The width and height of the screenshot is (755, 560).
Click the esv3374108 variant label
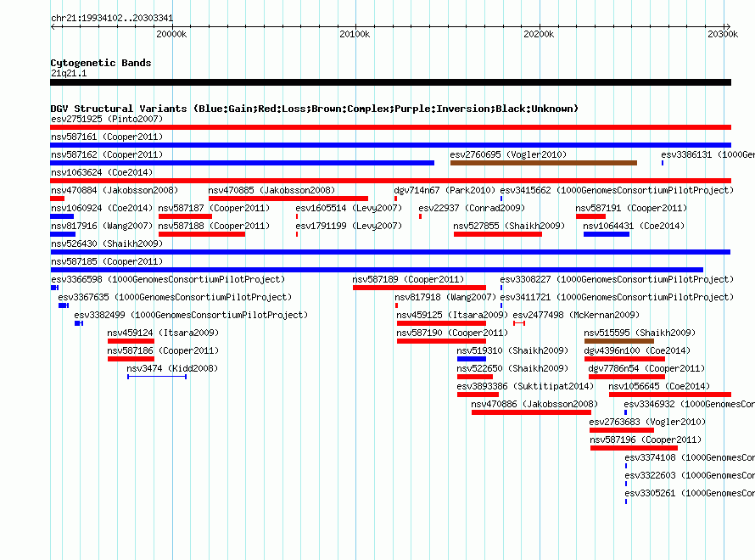coord(690,457)
